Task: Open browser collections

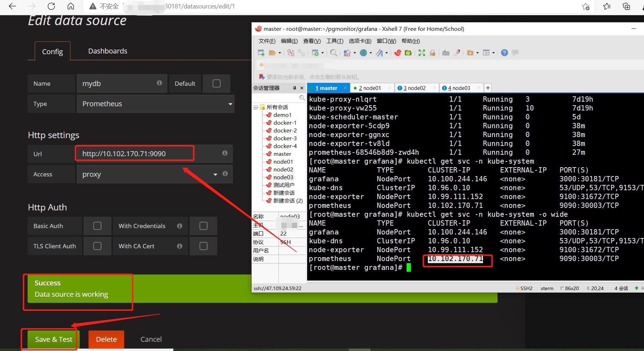Action: coord(626,6)
